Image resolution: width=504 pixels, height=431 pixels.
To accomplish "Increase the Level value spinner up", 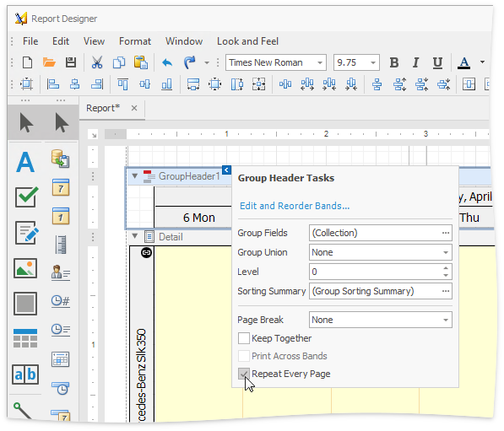I will click(446, 268).
